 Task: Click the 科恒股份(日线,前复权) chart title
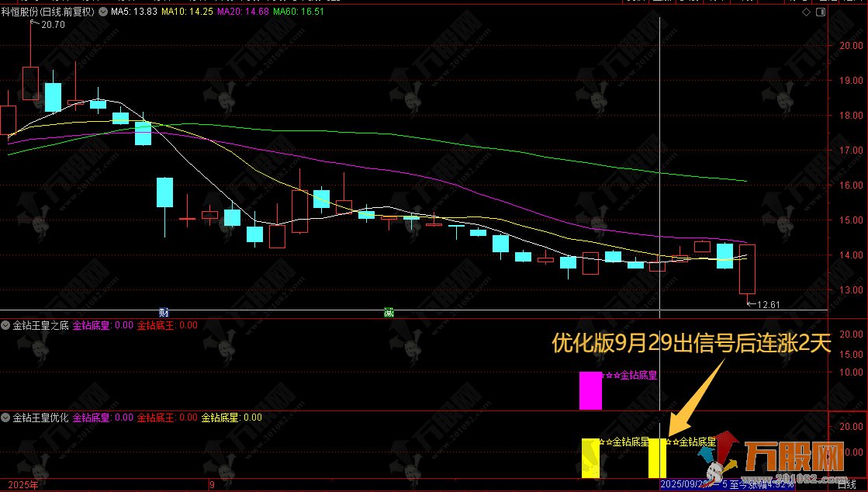coord(48,12)
